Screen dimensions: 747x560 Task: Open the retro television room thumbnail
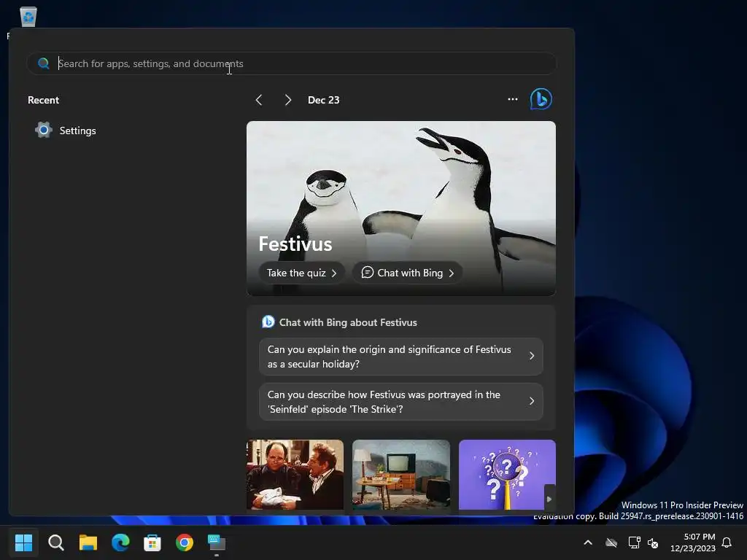[401, 475]
